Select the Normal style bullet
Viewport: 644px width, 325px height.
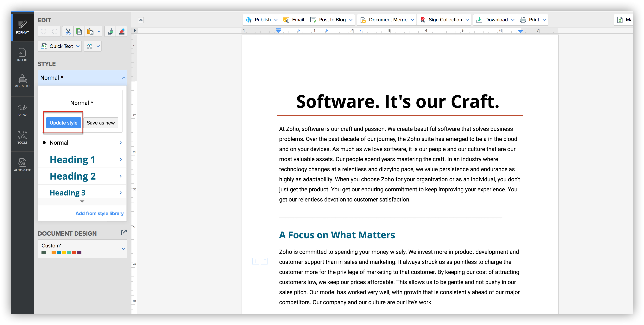(44, 143)
